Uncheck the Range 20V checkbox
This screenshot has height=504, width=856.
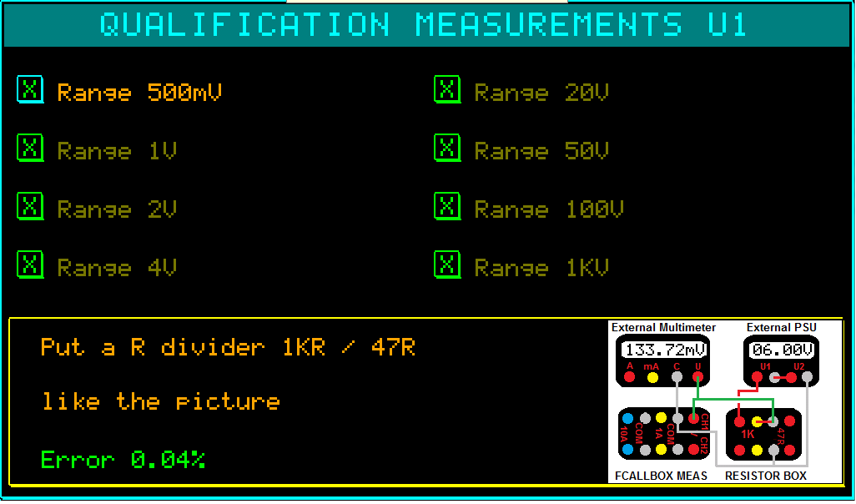[447, 89]
